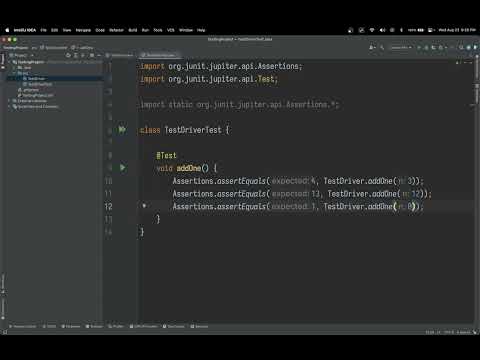Click the volume icon in menu bar
The height and width of the screenshot is (360, 480).
coord(382,30)
